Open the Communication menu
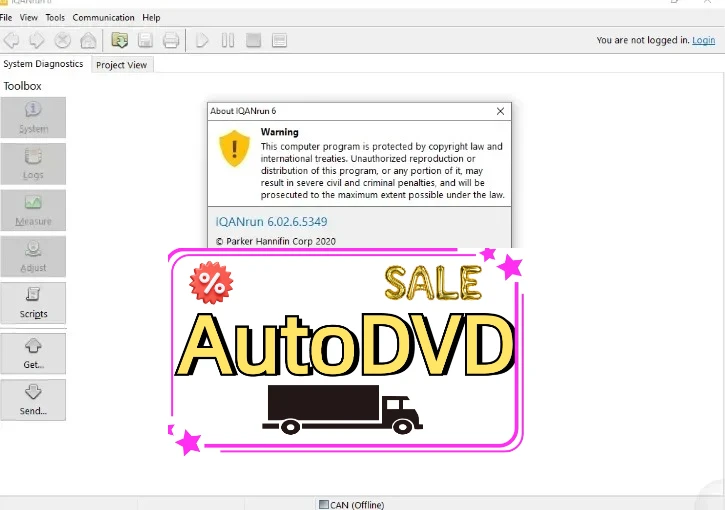Image resolution: width=725 pixels, height=510 pixels. coord(104,18)
